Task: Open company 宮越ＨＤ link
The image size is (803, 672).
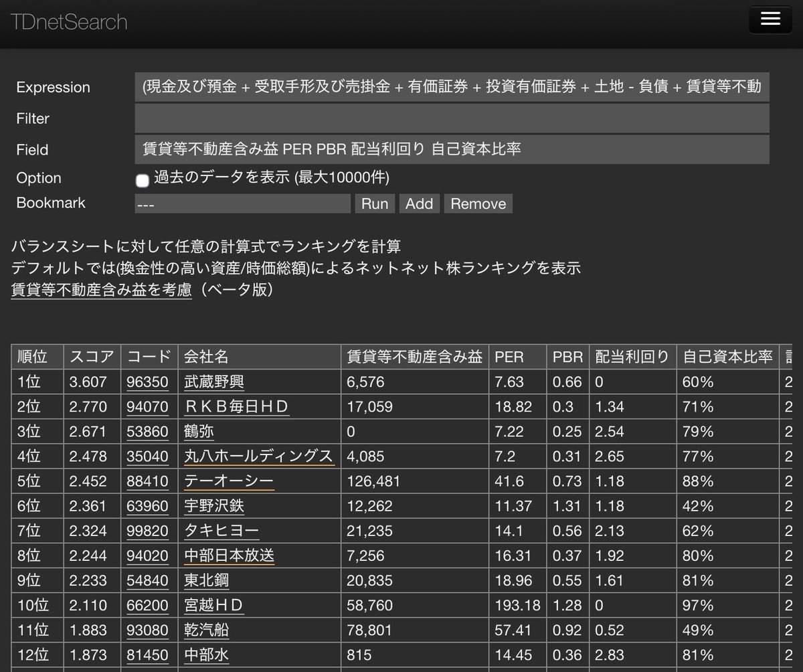Action: 213,606
